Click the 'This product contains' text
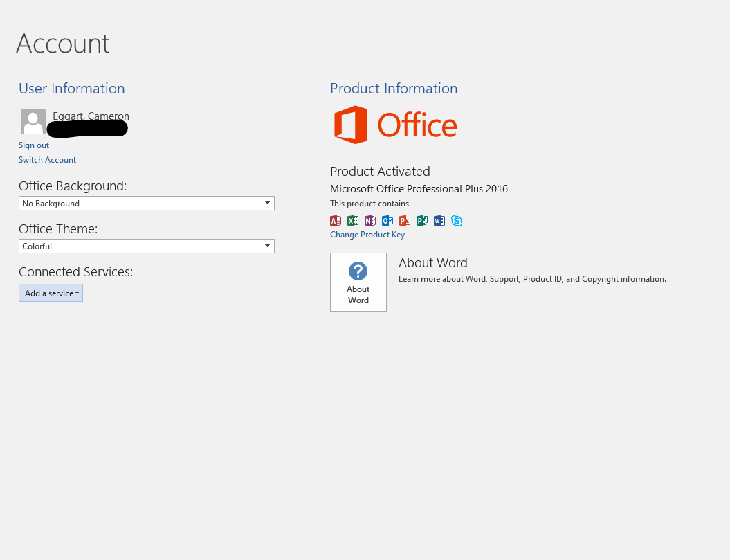The image size is (730, 560). pos(369,204)
